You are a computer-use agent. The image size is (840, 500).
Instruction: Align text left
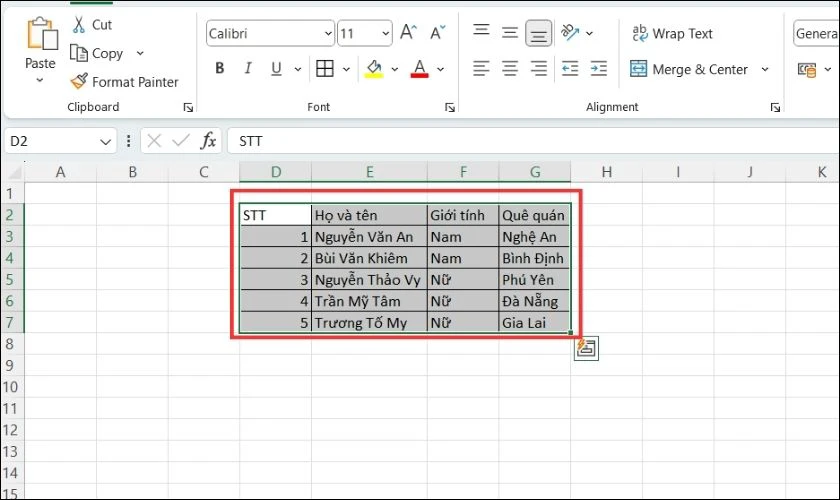click(481, 69)
